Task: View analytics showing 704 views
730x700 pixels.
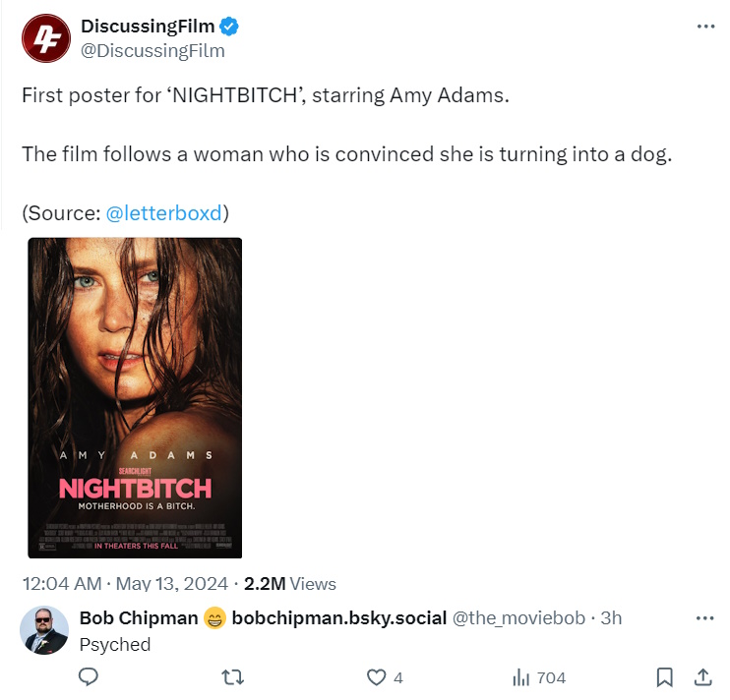Action: tap(539, 677)
